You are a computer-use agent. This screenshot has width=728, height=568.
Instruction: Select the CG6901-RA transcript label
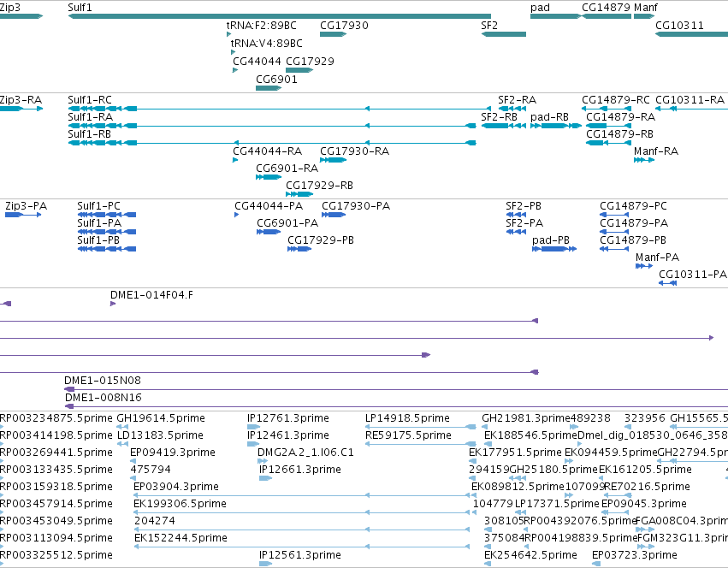point(287,169)
